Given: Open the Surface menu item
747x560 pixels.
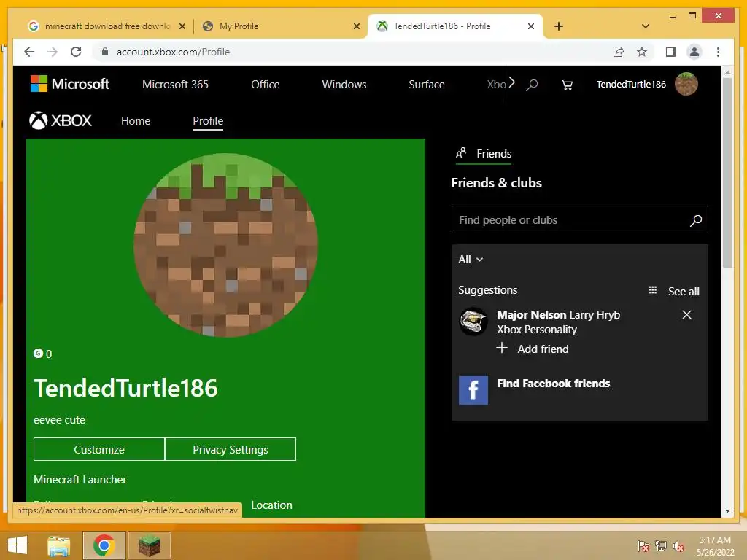Looking at the screenshot, I should 426,85.
